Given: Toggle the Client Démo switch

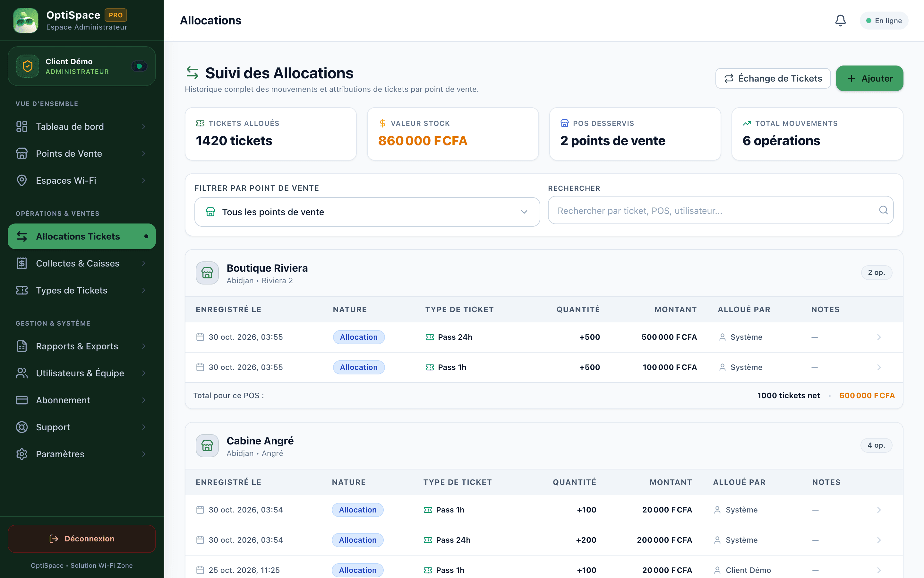Looking at the screenshot, I should click(x=139, y=66).
